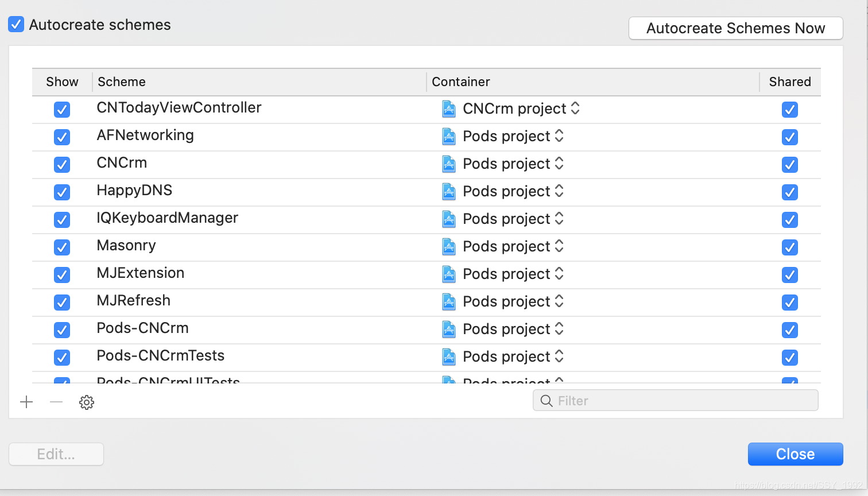
Task: Click the project icon in Pods-CNCrmTests row
Action: 449,356
